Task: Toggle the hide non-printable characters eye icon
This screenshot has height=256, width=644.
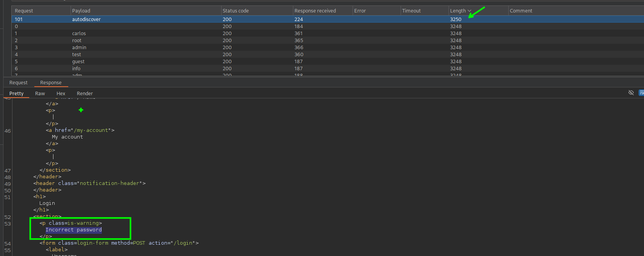Action: tap(631, 93)
